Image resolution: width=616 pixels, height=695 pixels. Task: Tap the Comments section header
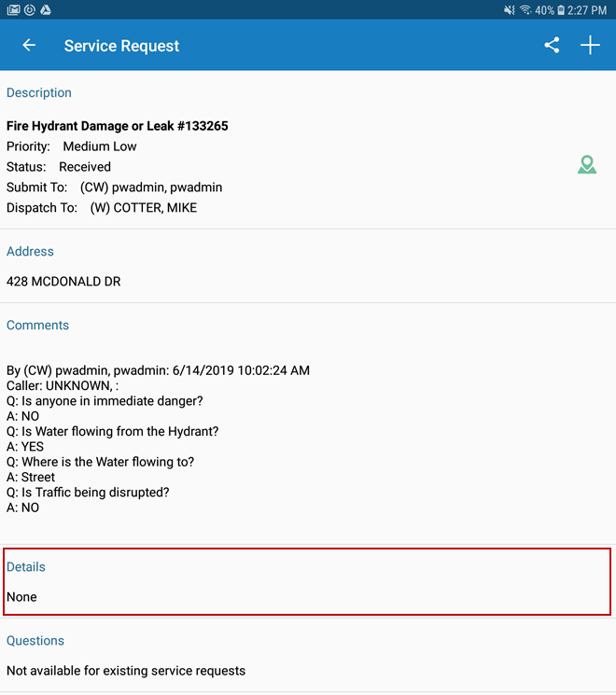37,326
